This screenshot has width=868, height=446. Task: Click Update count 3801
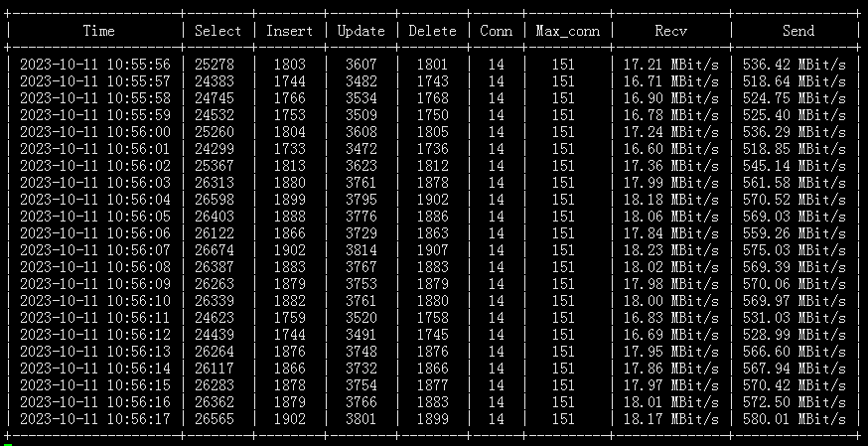pos(361,419)
